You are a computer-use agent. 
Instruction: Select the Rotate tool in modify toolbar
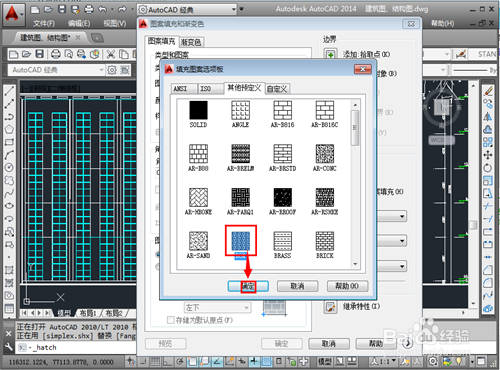[488, 167]
